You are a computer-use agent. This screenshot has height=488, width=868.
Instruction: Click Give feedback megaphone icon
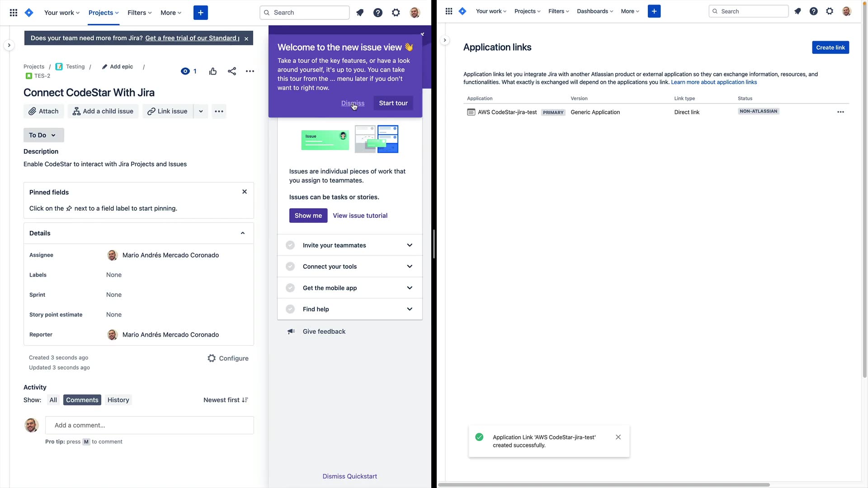click(x=291, y=332)
